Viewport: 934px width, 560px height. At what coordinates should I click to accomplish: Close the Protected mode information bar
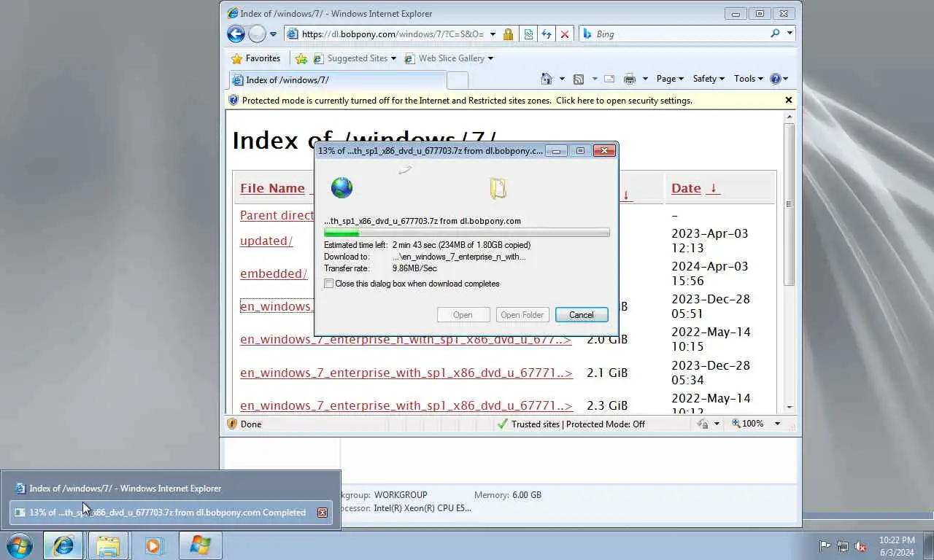click(789, 100)
